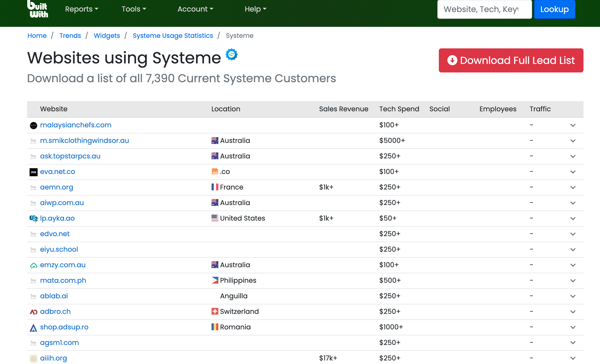Click Download Full Lead List button
600x364 pixels.
point(511,60)
